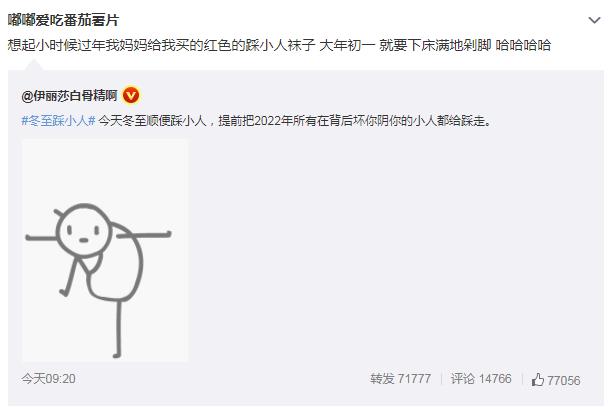Click the thumbs-up like icon
This screenshot has height=407, width=608.
[537, 379]
